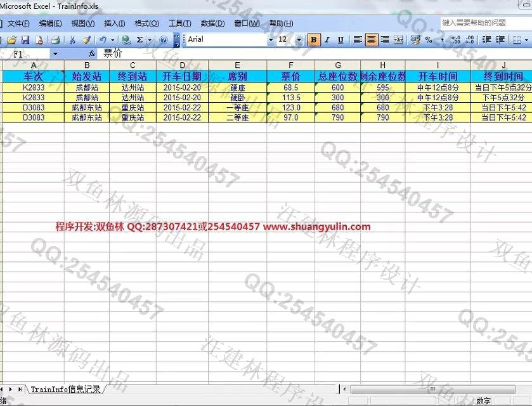Select cell with price 113.5
532x406 pixels.
291,98
